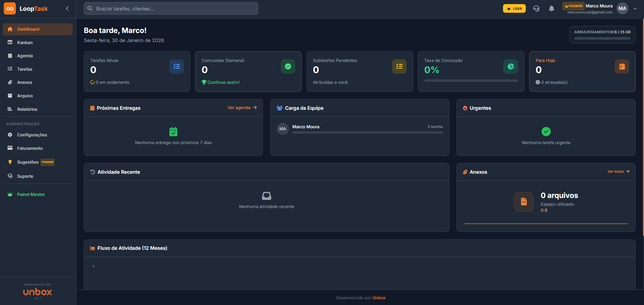Image resolution: width=644 pixels, height=305 pixels.
Task: Open Relatórios from the sidebar
Action: pyautogui.click(x=27, y=109)
